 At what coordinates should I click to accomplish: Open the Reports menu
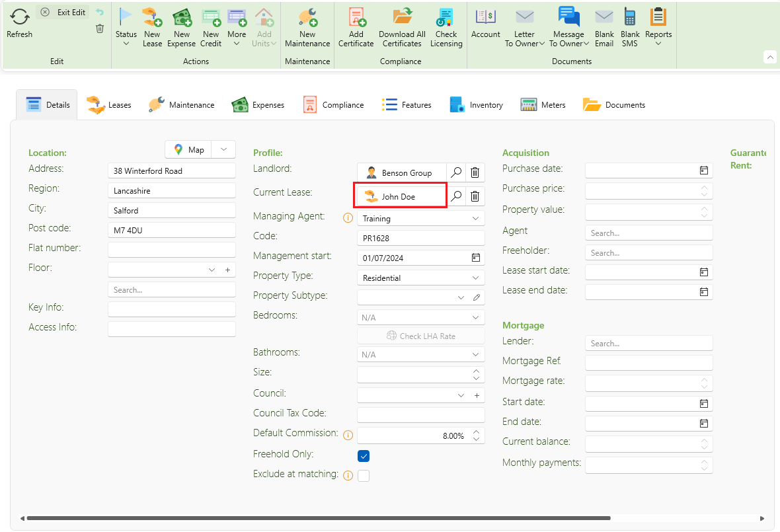coord(658,27)
